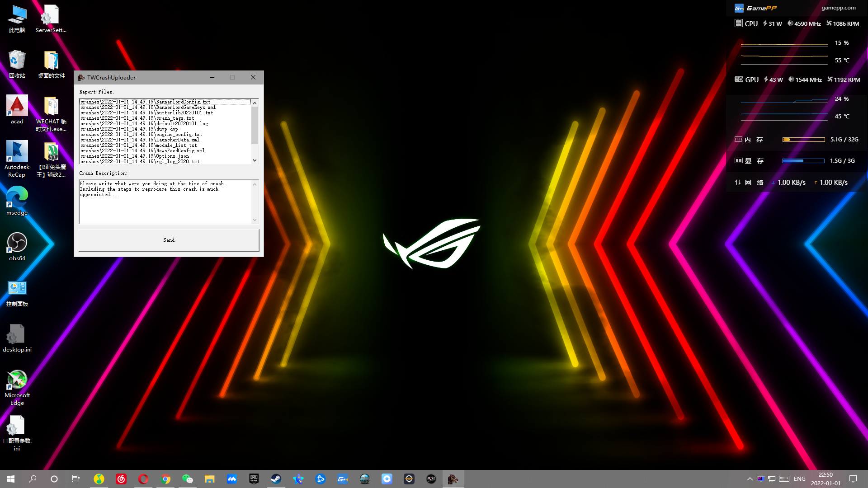This screenshot has width=868, height=488.
Task: Open WeChat on taskbar
Action: click(188, 479)
